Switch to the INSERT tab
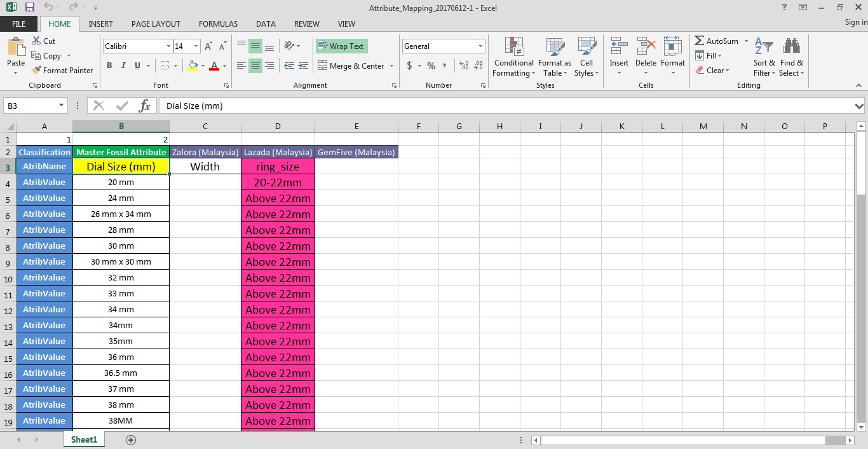 pos(100,24)
